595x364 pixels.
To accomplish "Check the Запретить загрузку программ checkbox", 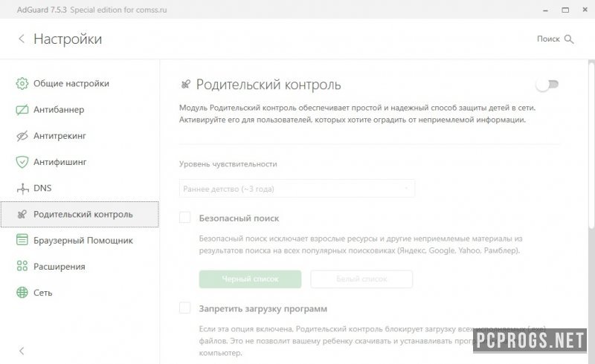I will pos(184,308).
